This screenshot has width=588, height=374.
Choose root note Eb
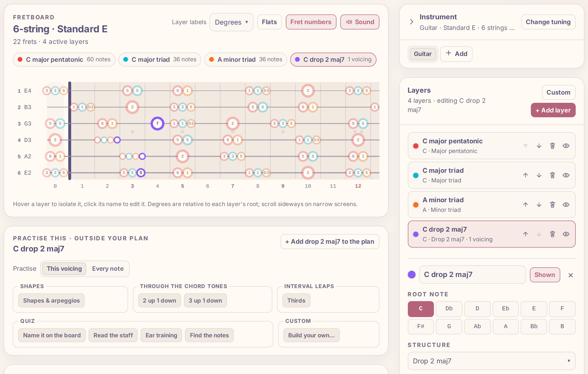point(506,309)
